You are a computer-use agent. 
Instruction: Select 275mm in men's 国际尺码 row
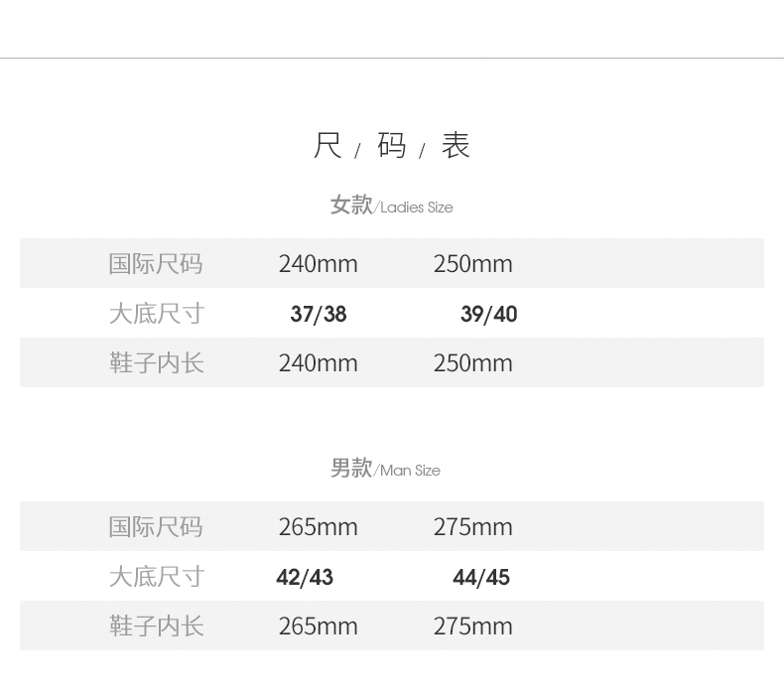(x=472, y=527)
